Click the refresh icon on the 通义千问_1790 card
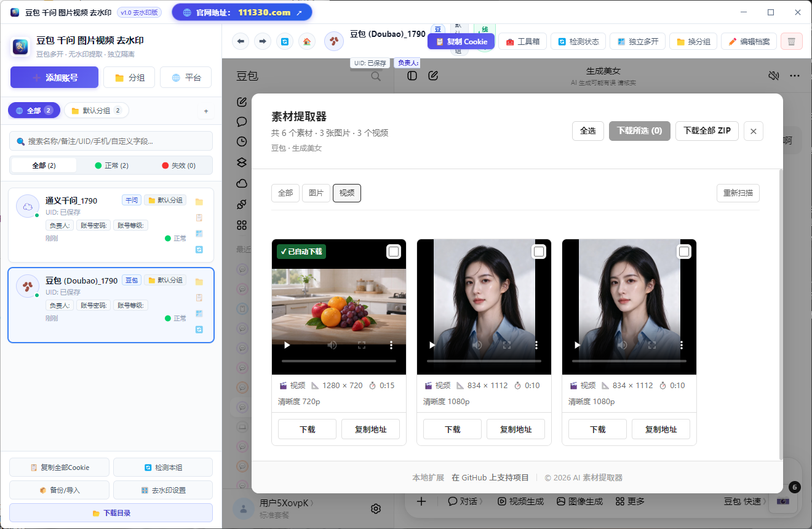The height and width of the screenshot is (529, 812). point(199,250)
